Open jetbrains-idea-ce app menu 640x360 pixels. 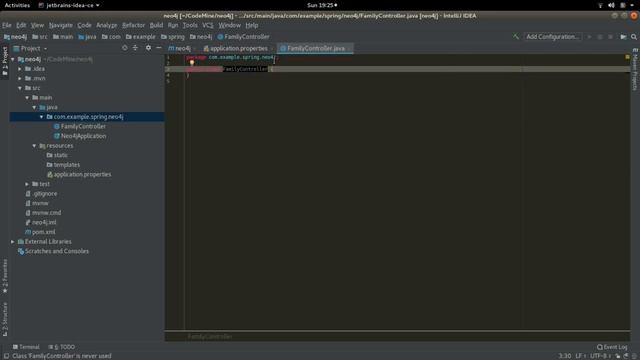point(69,5)
